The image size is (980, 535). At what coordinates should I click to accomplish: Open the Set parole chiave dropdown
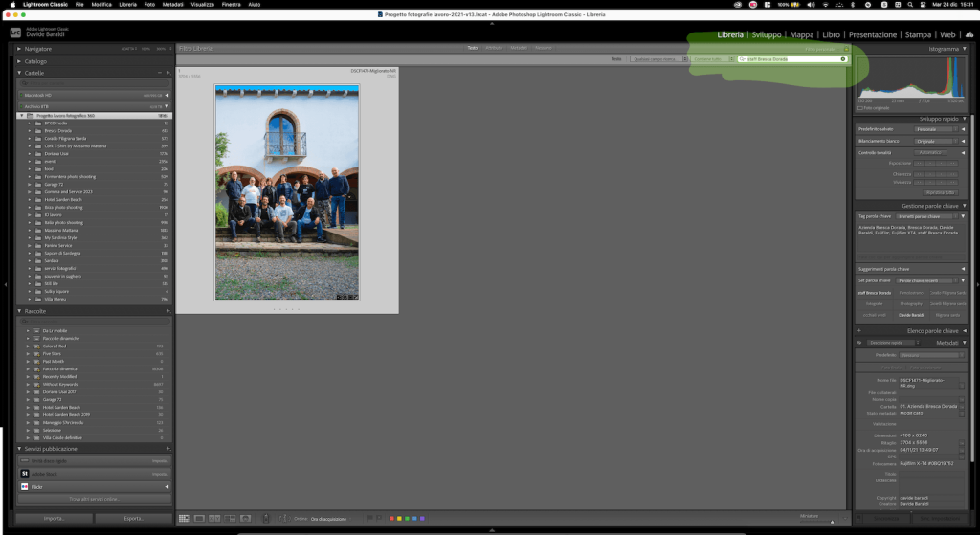[927, 280]
